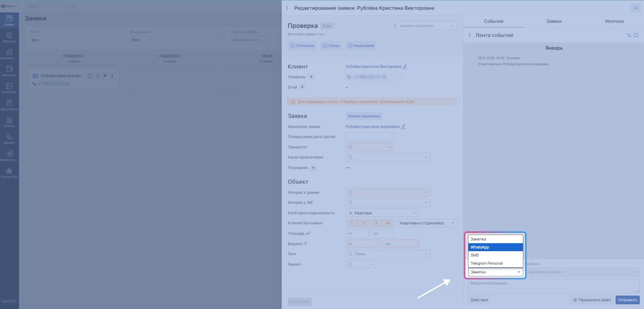The image size is (644, 309).
Task: Open the Укажите подстатус dropdown
Action: point(423,26)
